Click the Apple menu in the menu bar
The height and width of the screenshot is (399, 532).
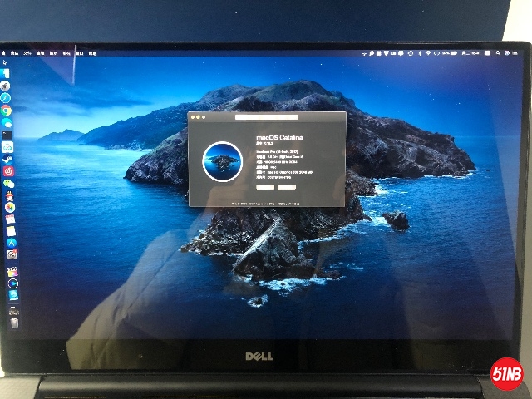5,52
